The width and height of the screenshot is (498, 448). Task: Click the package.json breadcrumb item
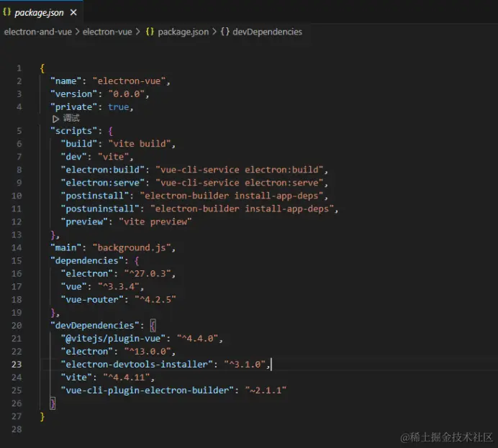[x=184, y=32]
